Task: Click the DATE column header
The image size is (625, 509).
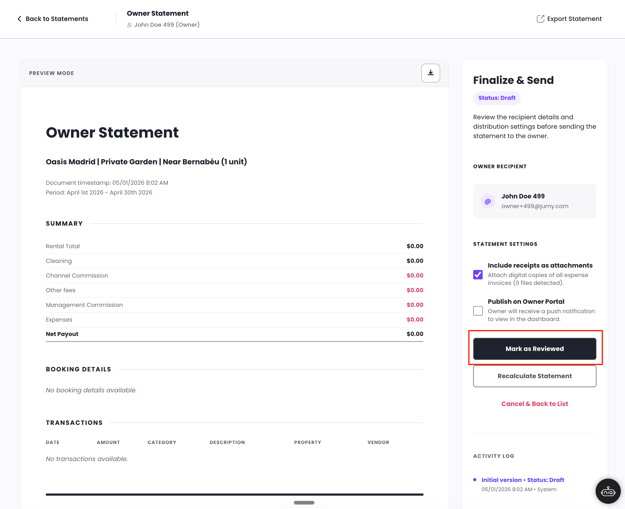Action: [x=52, y=442]
